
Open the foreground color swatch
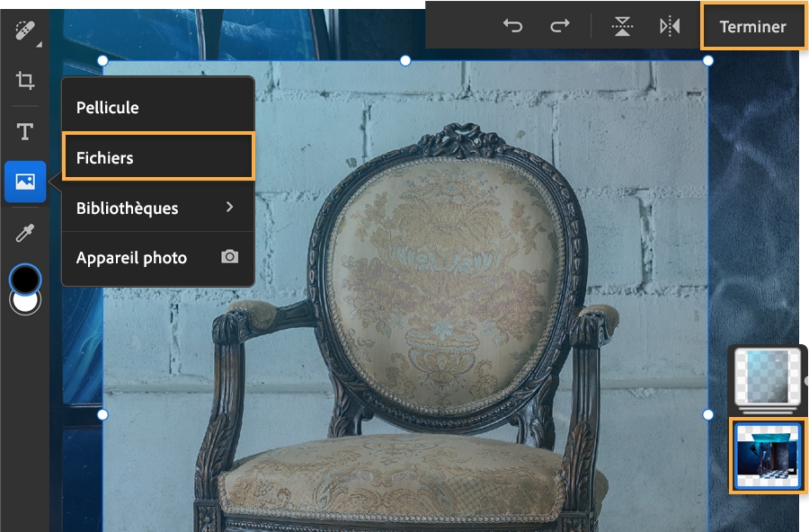coord(24,279)
